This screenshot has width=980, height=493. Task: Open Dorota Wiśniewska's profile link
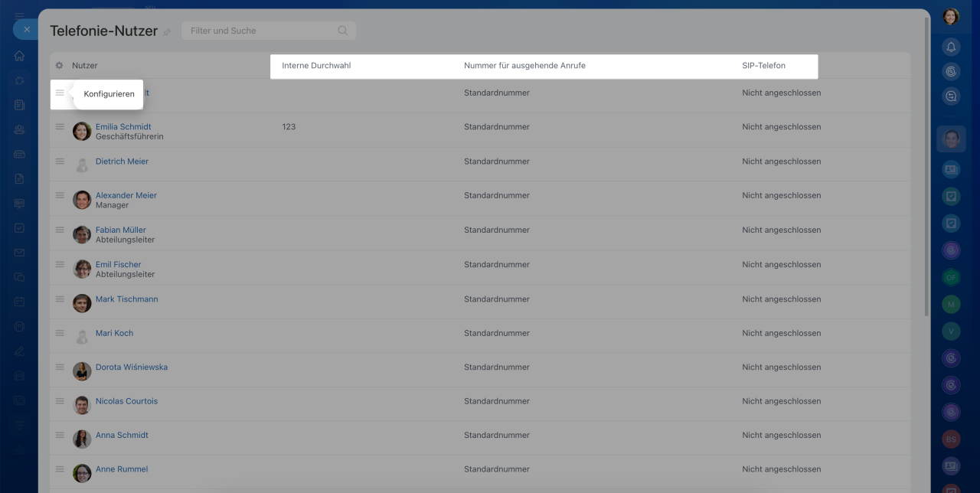132,367
